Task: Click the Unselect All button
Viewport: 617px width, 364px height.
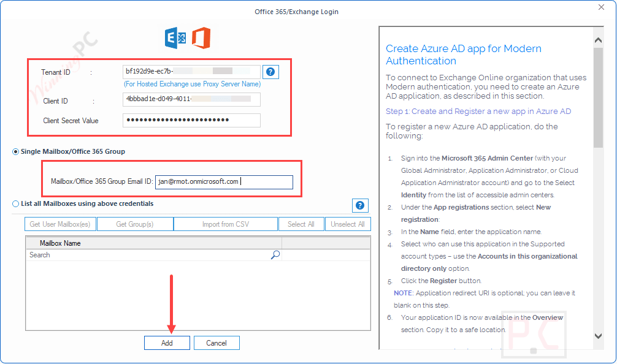Action: coord(348,224)
